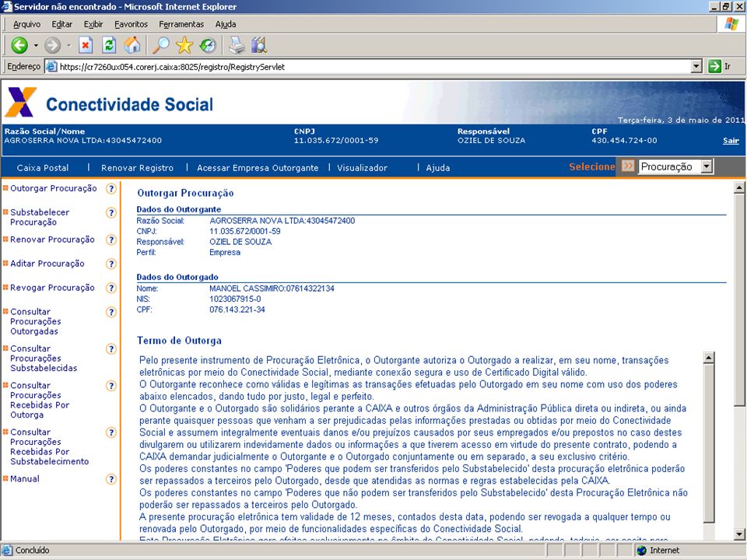Click the page icon in address bar

tap(51, 67)
